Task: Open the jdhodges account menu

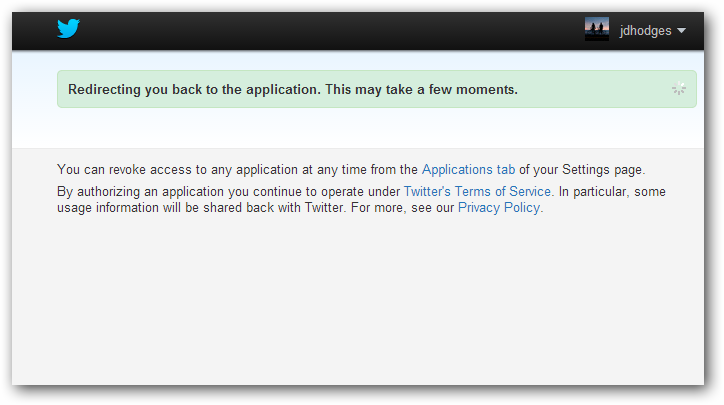Action: click(x=645, y=31)
